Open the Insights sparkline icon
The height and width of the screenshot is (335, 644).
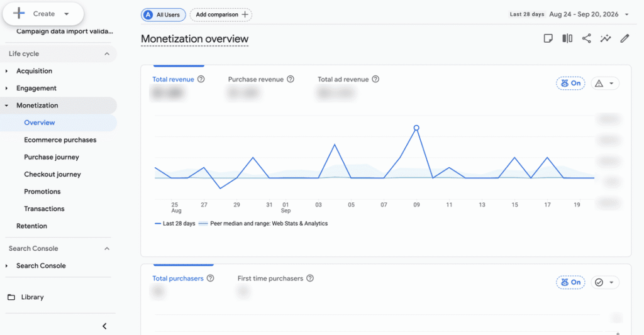coord(606,38)
